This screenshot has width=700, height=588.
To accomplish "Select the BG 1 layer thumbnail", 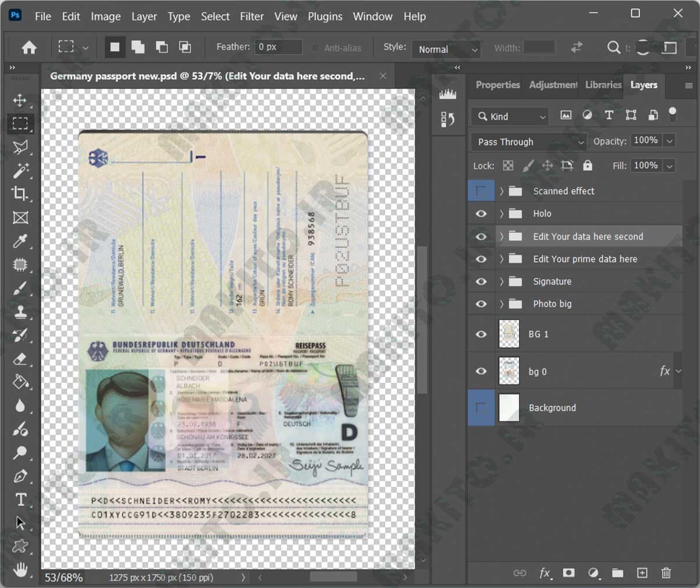I will [x=509, y=334].
